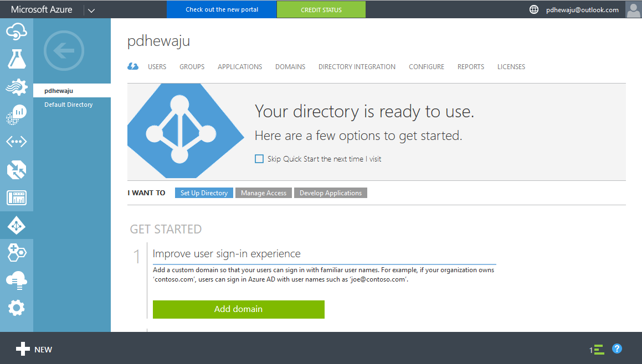The height and width of the screenshot is (364, 642).
Task: Switch to the GROUPS tab
Action: (x=192, y=67)
